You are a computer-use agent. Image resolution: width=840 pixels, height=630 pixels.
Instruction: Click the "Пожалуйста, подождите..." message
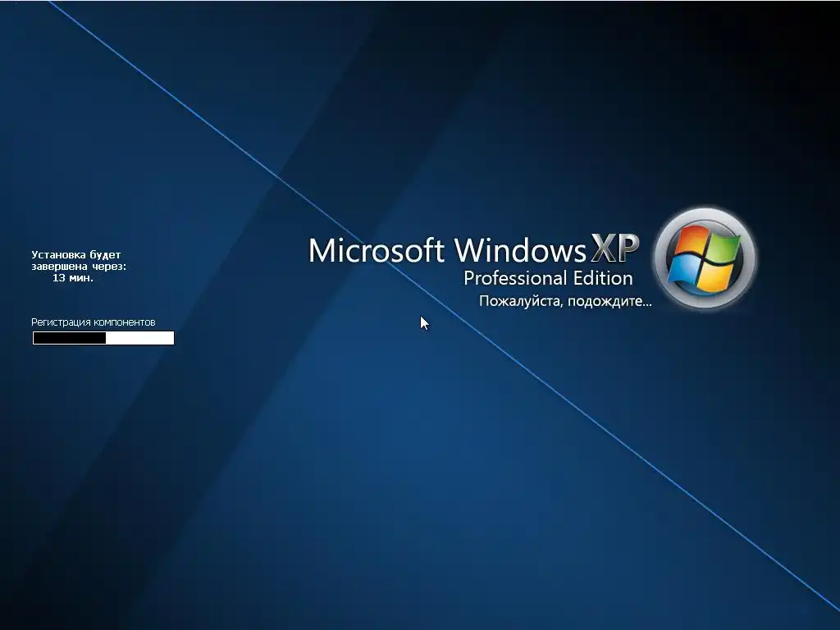point(565,301)
